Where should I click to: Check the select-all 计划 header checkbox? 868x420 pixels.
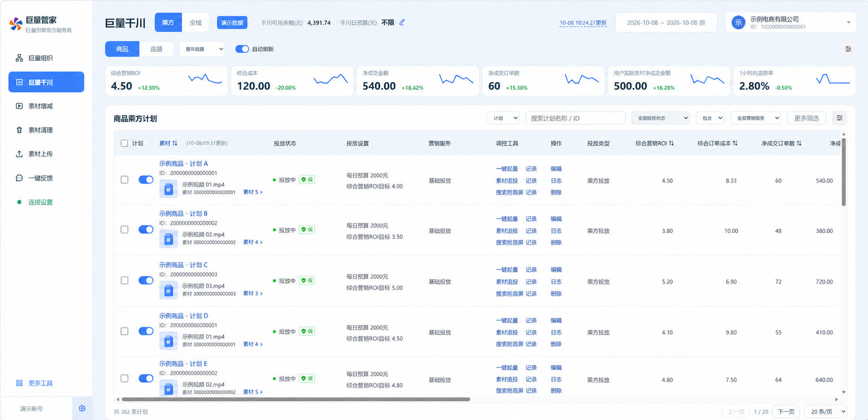[124, 143]
